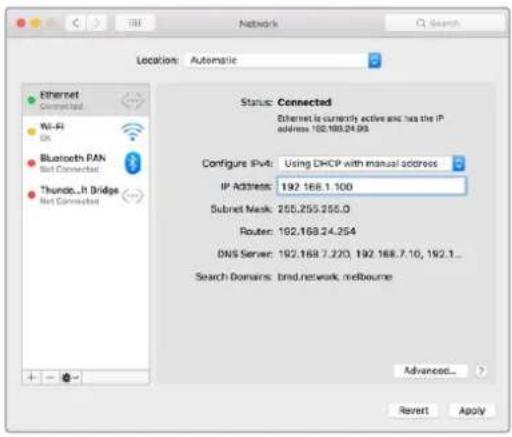
Task: Show all preferences grid button
Action: (x=135, y=23)
